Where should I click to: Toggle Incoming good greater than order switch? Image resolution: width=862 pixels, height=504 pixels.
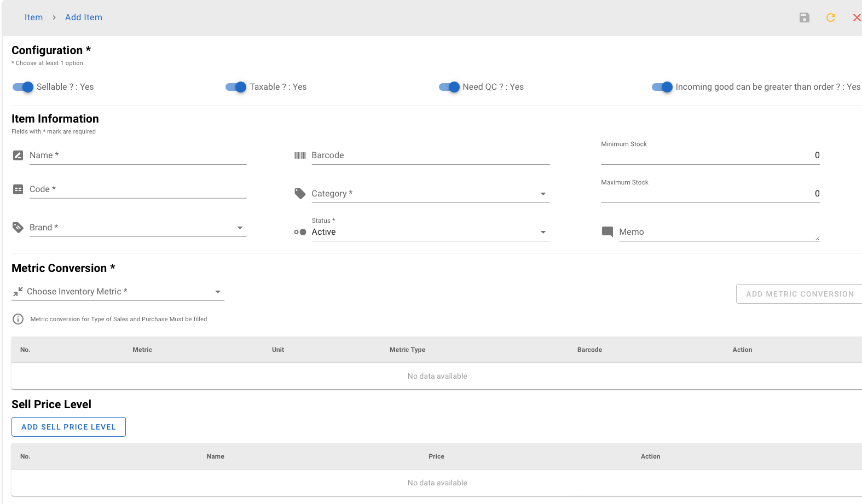point(662,87)
